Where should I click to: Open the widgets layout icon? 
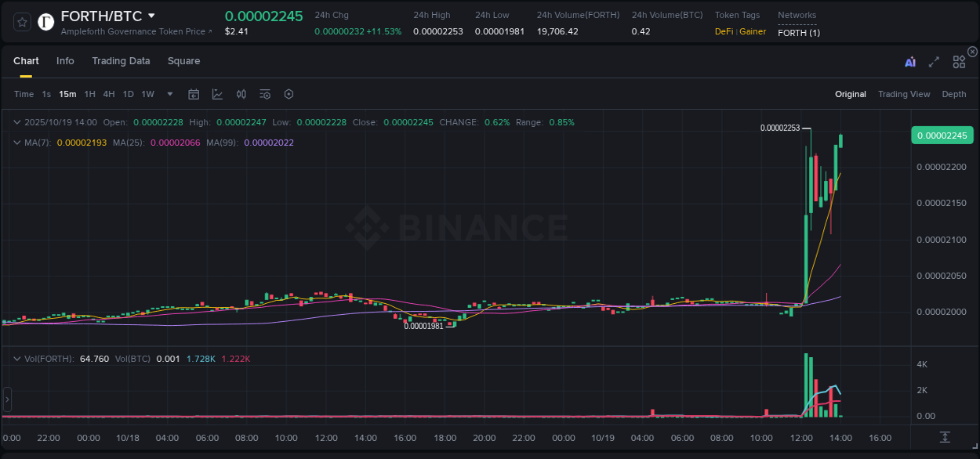(958, 61)
